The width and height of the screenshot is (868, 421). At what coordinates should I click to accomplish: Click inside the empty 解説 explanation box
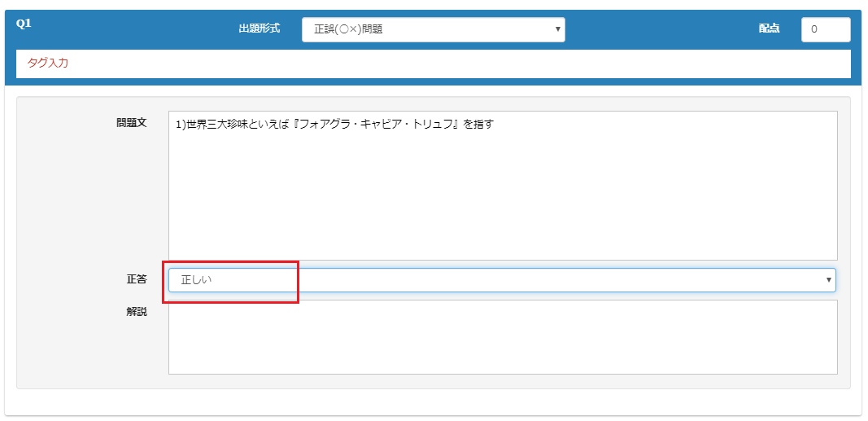click(x=502, y=337)
